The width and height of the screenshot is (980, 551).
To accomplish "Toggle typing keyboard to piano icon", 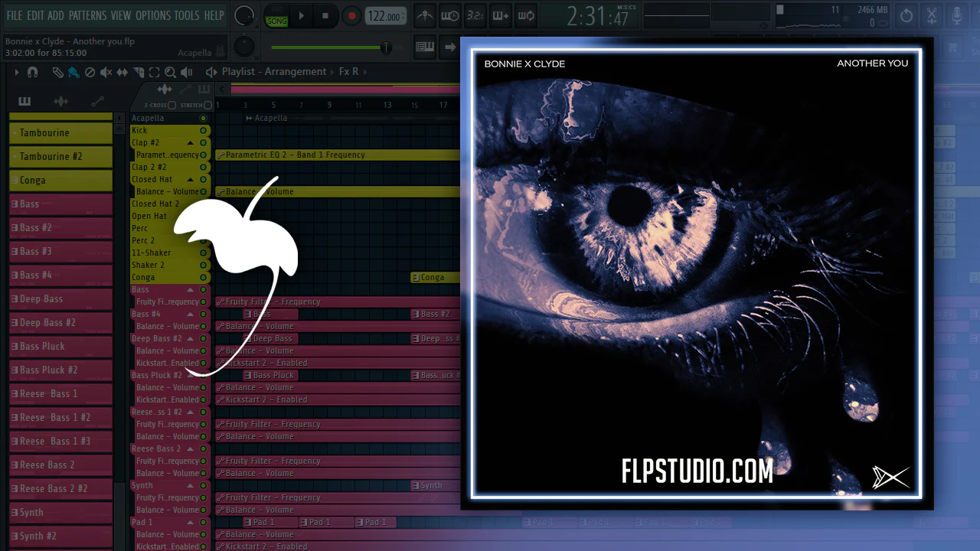I will click(425, 47).
